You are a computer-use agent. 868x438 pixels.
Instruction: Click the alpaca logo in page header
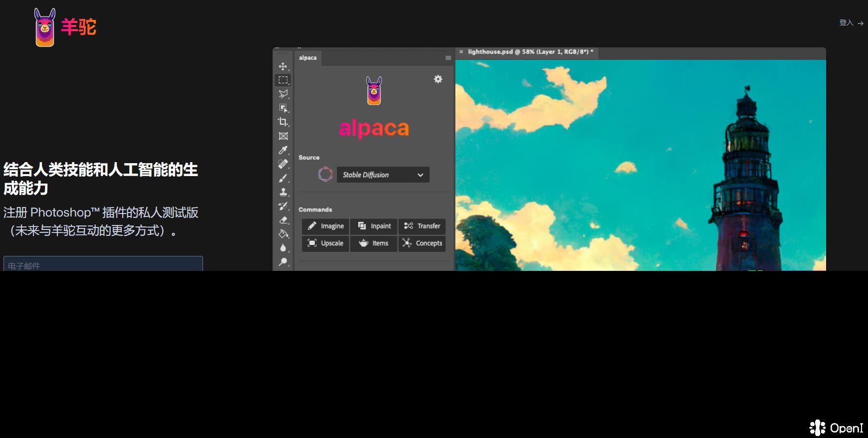click(x=44, y=27)
